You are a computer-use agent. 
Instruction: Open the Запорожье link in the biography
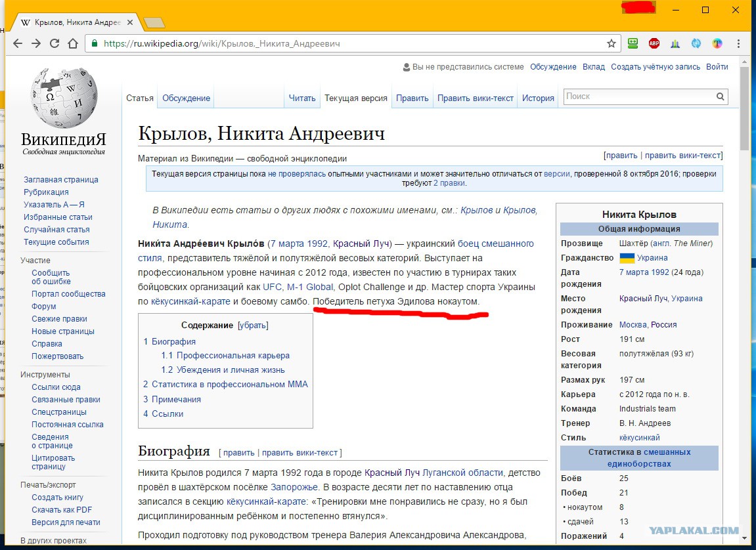click(294, 488)
